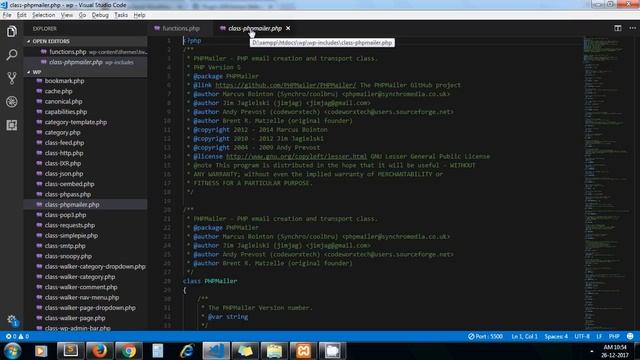
Task: Close the class-phpmailer.php tab
Action: tap(288, 28)
